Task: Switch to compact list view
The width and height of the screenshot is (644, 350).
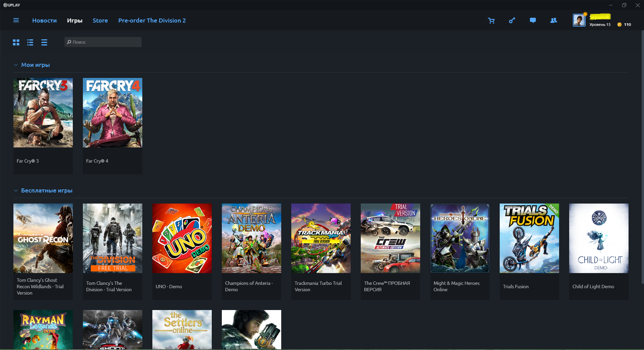Action: click(44, 42)
